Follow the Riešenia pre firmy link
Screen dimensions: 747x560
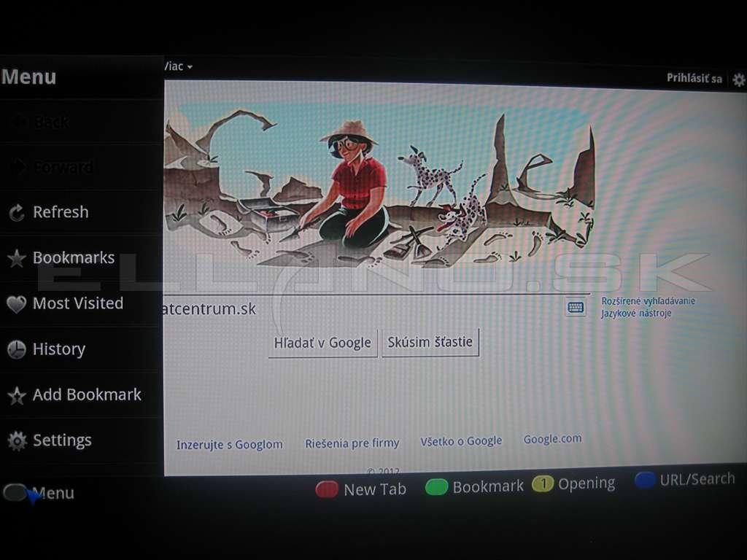(352, 443)
